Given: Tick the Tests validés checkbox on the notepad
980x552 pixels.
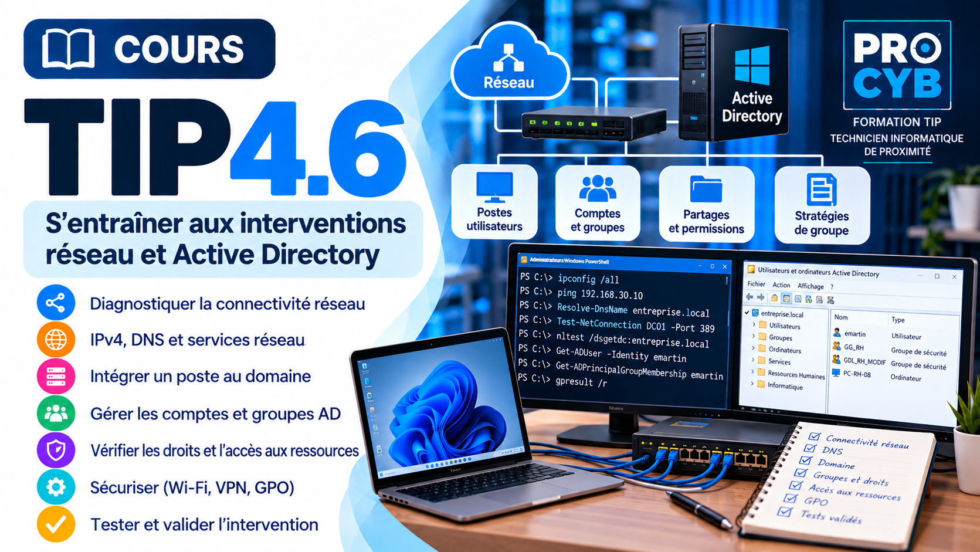Looking at the screenshot, I should tap(784, 512).
